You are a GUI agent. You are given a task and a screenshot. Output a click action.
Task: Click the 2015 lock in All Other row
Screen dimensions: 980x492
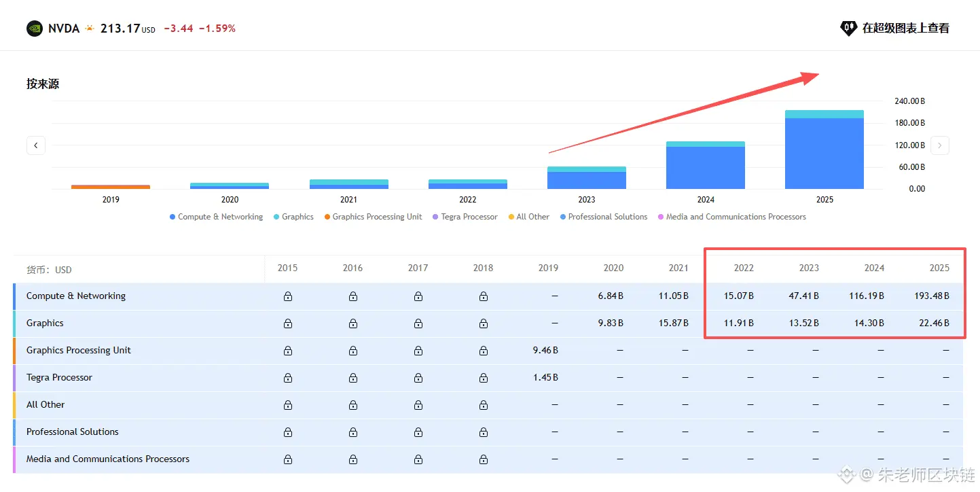pos(288,405)
